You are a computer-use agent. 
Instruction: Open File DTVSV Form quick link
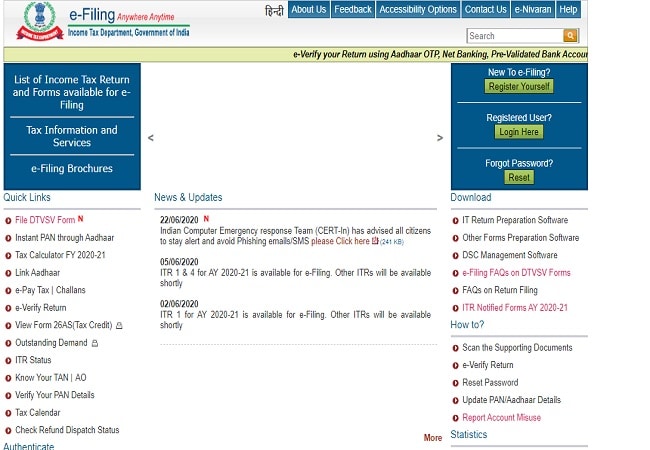tap(45, 220)
